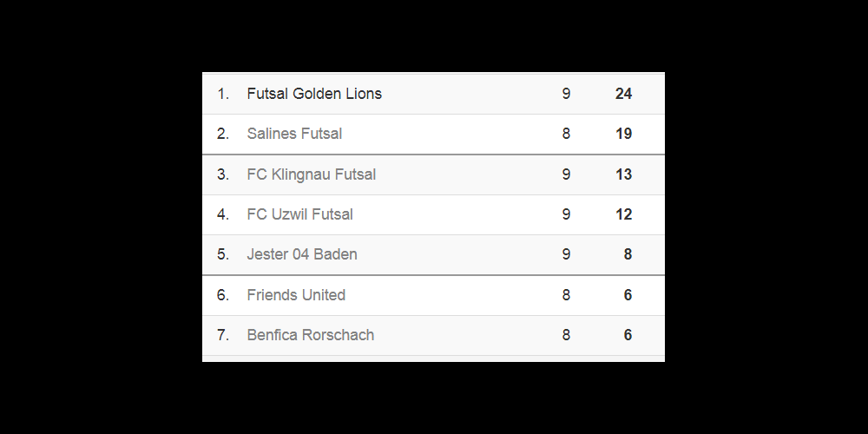Image resolution: width=868 pixels, height=434 pixels.
Task: Select Friends United's points value
Action: tap(628, 295)
